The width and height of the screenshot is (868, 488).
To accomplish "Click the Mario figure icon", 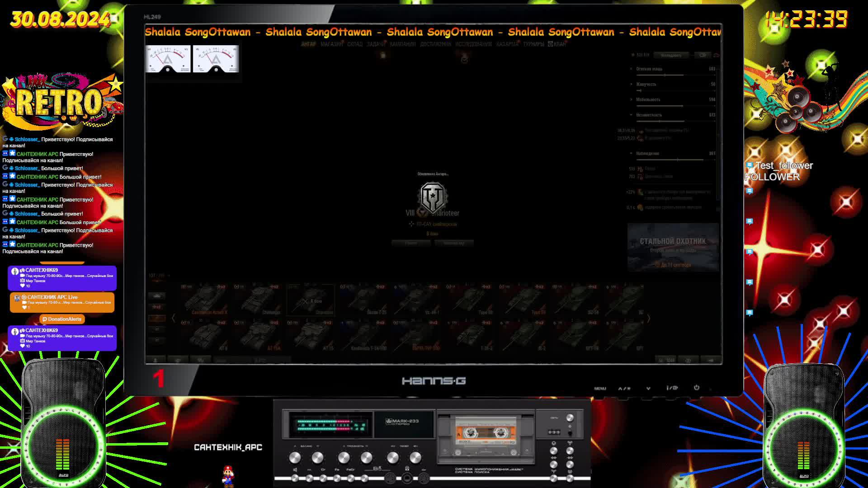I will tap(228, 475).
